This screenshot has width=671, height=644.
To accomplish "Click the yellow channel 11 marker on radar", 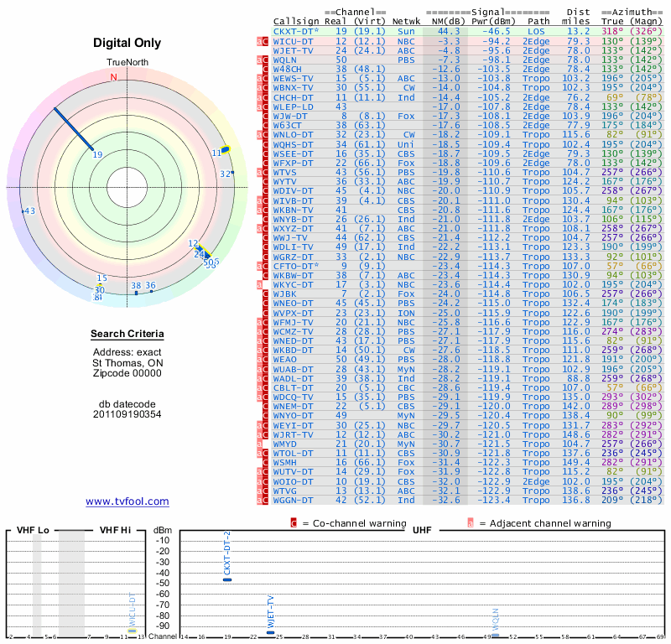I will pos(225,150).
